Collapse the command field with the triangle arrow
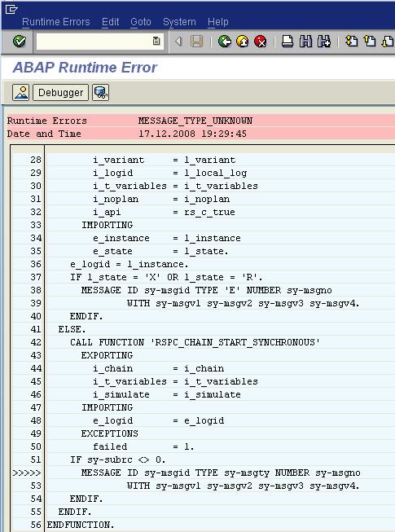The height and width of the screenshot is (532, 395). pos(178,42)
